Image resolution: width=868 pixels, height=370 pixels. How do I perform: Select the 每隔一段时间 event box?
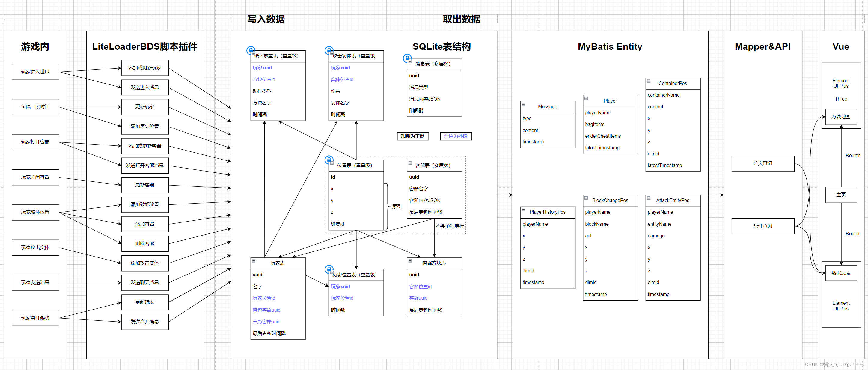pos(35,107)
